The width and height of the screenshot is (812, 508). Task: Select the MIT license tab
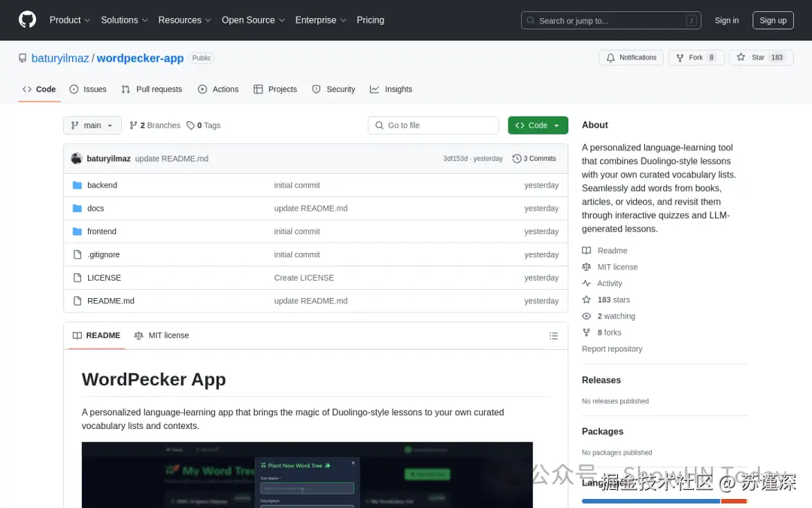(161, 336)
